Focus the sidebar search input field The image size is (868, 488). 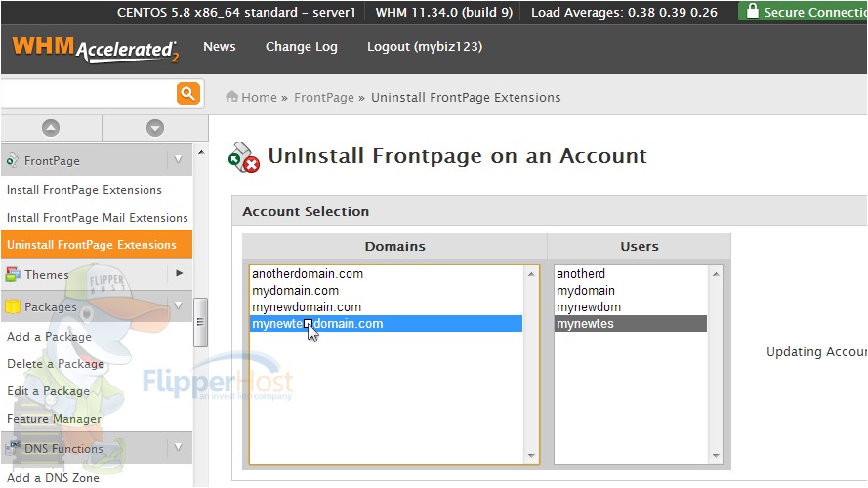pos(89,94)
